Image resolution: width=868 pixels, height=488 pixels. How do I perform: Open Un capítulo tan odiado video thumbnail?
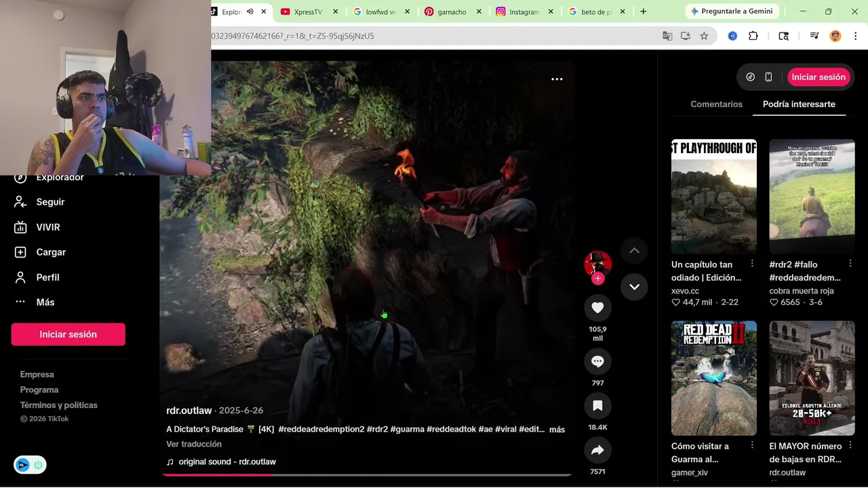(x=713, y=197)
